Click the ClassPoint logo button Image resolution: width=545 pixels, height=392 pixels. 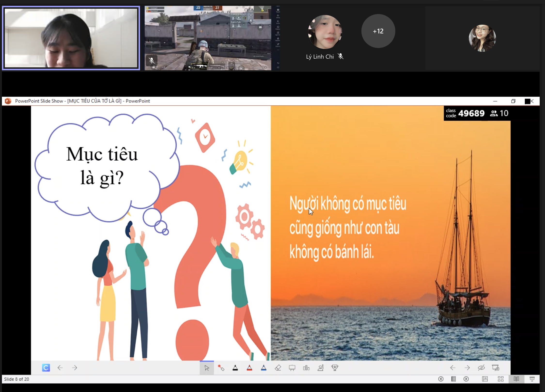[46, 368]
